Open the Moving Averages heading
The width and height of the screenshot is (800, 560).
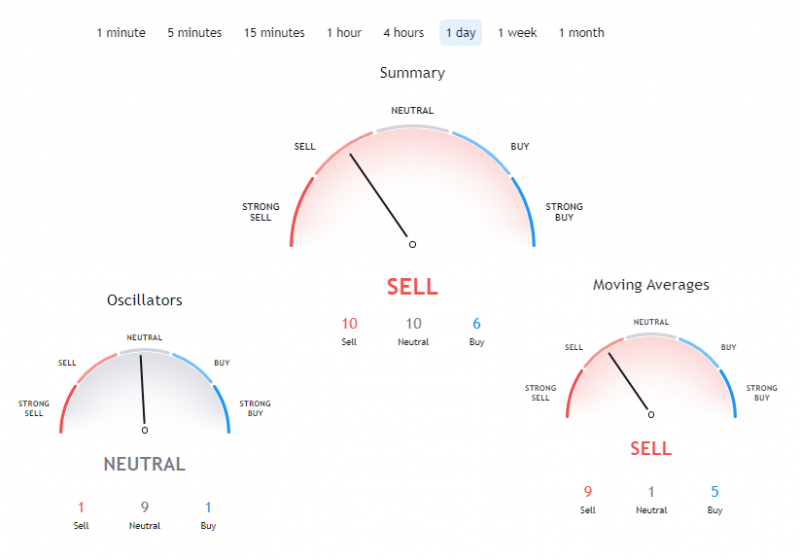[651, 285]
